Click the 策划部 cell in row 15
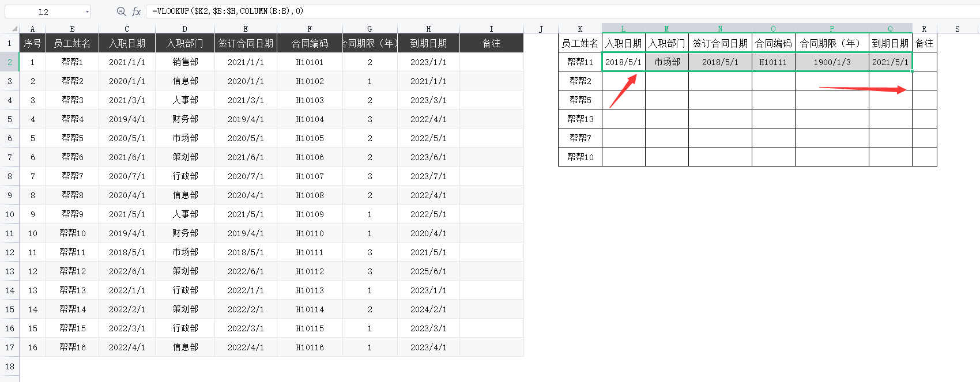980x382 pixels. pos(185,309)
